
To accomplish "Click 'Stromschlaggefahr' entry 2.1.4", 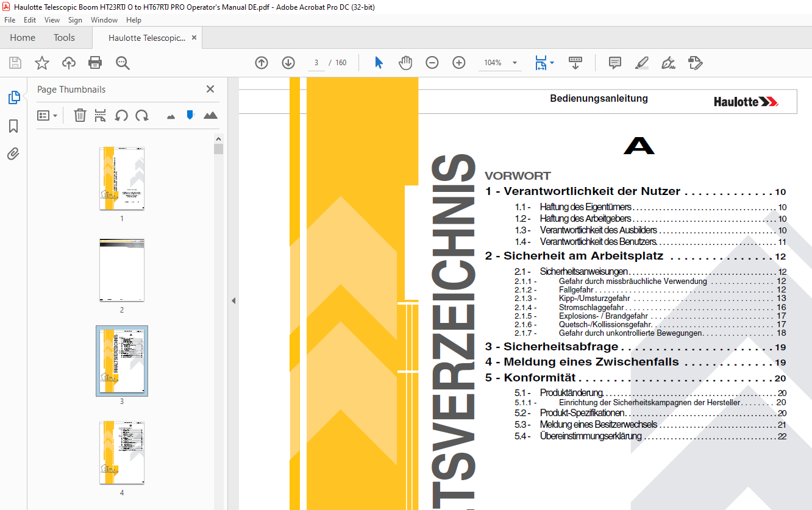I will (x=650, y=307).
